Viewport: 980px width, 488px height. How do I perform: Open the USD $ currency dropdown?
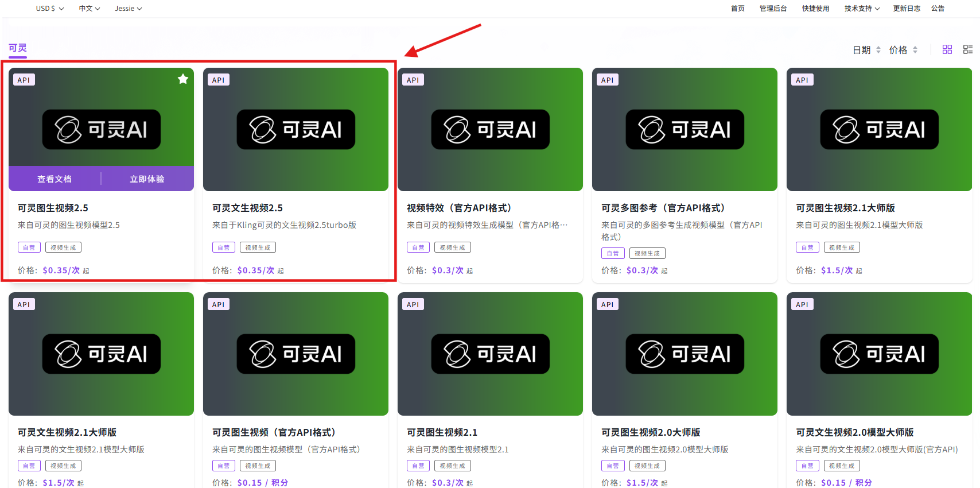[50, 9]
